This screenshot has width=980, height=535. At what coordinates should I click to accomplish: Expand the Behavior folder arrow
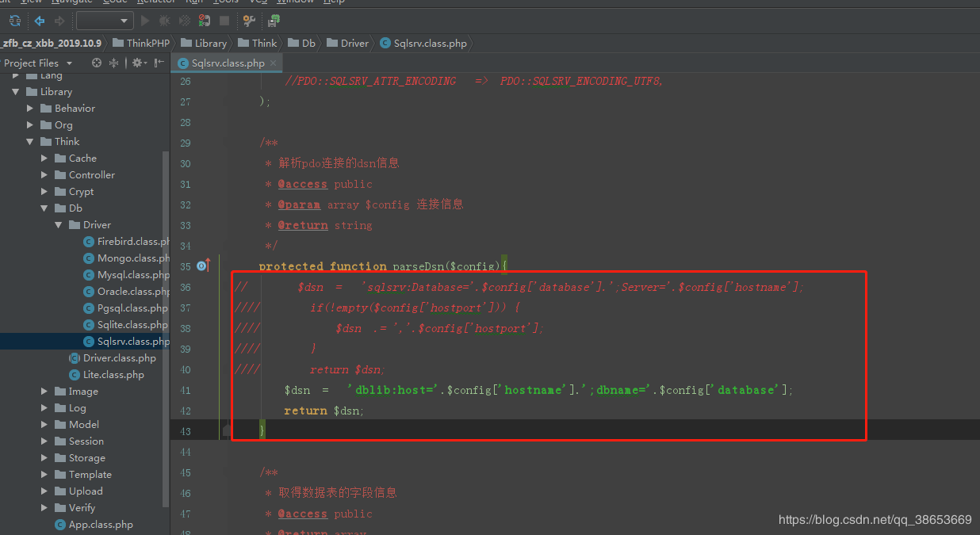pyautogui.click(x=30, y=109)
